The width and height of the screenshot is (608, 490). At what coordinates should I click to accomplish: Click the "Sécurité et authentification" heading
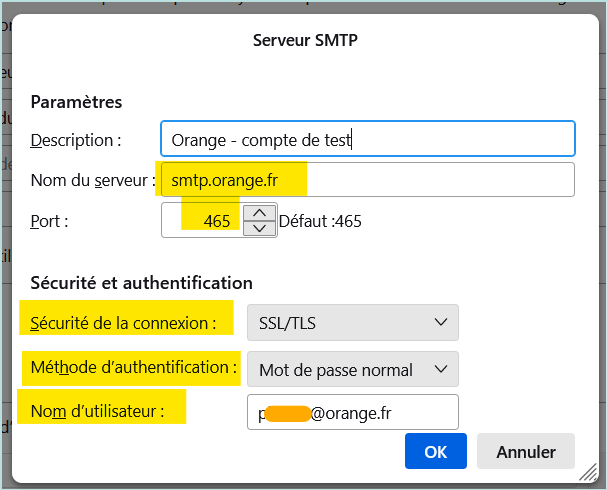[141, 283]
